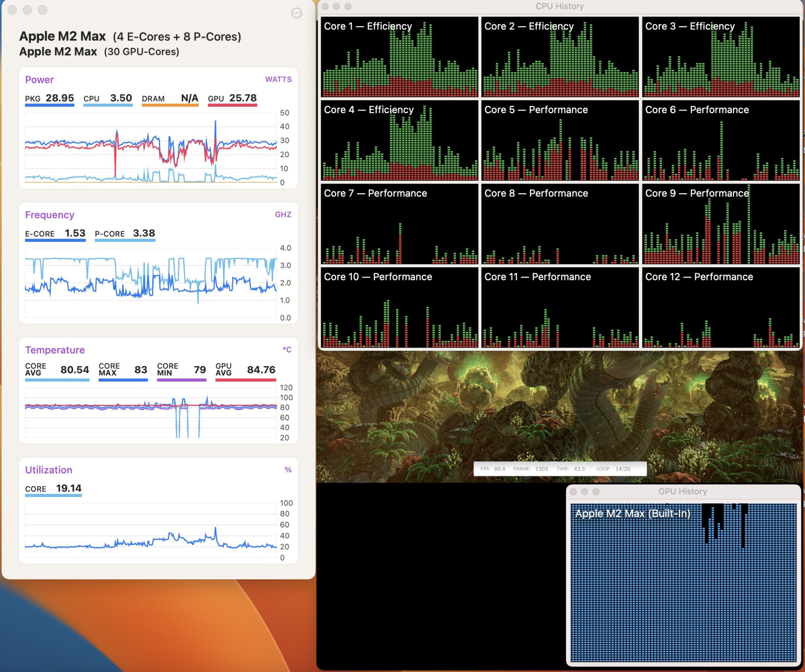Close the GPU History window
Screen dimensions: 805x672
[573, 492]
